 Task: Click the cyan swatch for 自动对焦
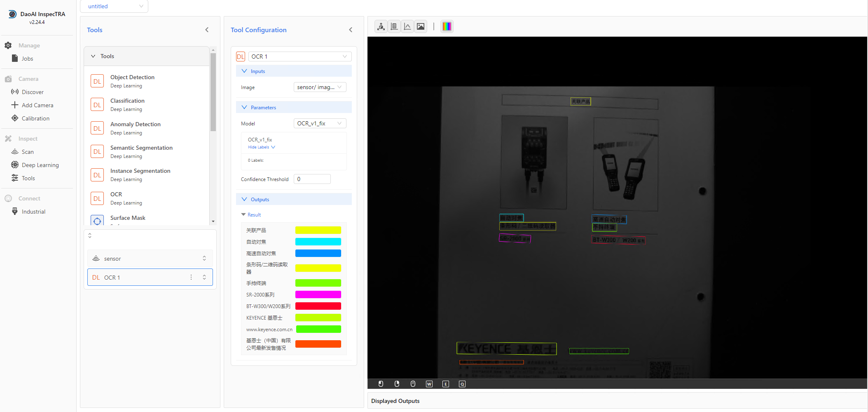pos(318,242)
